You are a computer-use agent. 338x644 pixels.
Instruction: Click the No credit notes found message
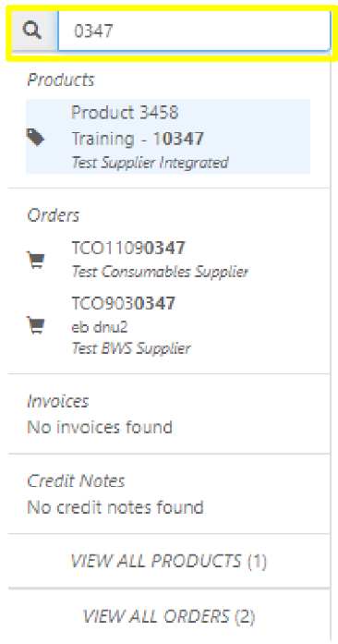[115, 507]
